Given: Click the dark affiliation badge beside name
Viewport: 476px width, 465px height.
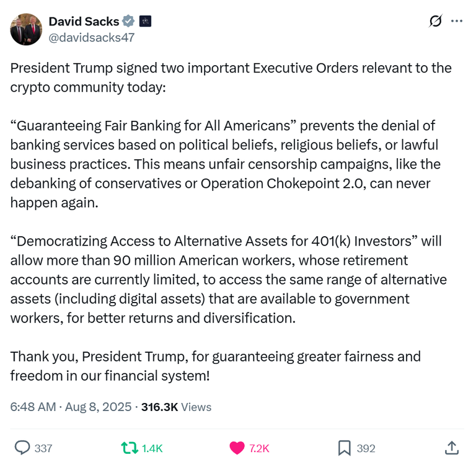Looking at the screenshot, I should coord(145,21).
